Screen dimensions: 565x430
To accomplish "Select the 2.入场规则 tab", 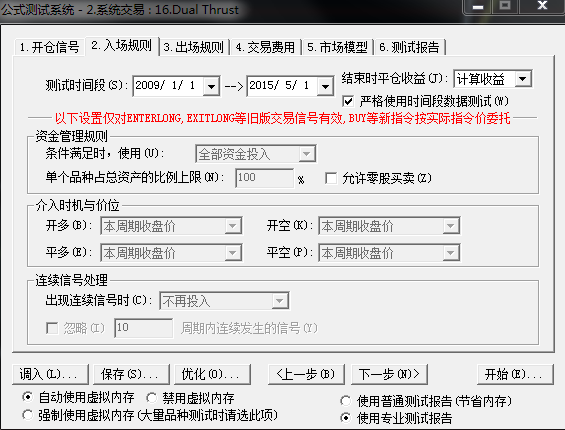I will click(122, 46).
